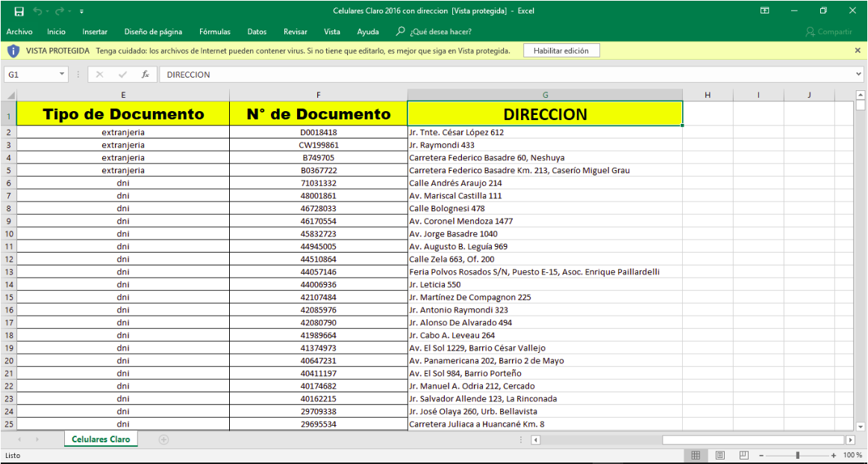Viewport: 868px width, 464px height.
Task: Switch to the Insertar tab
Action: tap(95, 32)
